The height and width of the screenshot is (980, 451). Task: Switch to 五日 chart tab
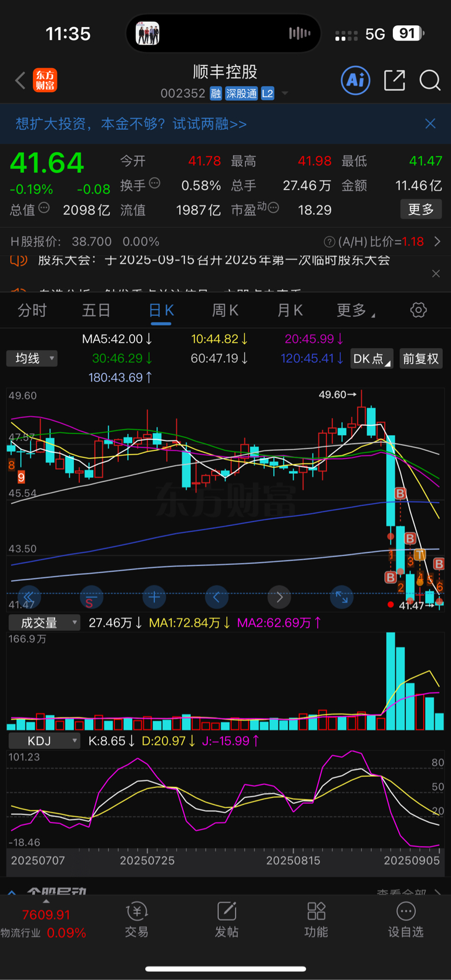tap(96, 310)
